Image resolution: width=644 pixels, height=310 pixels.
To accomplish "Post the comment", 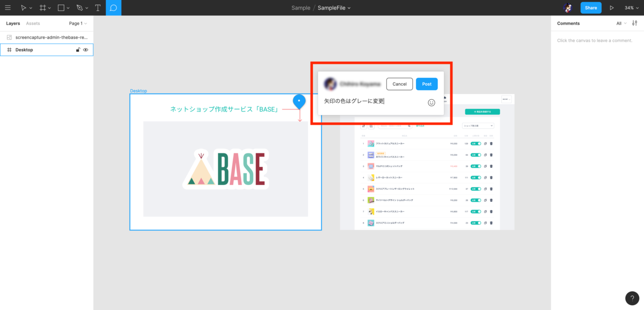I will point(427,84).
